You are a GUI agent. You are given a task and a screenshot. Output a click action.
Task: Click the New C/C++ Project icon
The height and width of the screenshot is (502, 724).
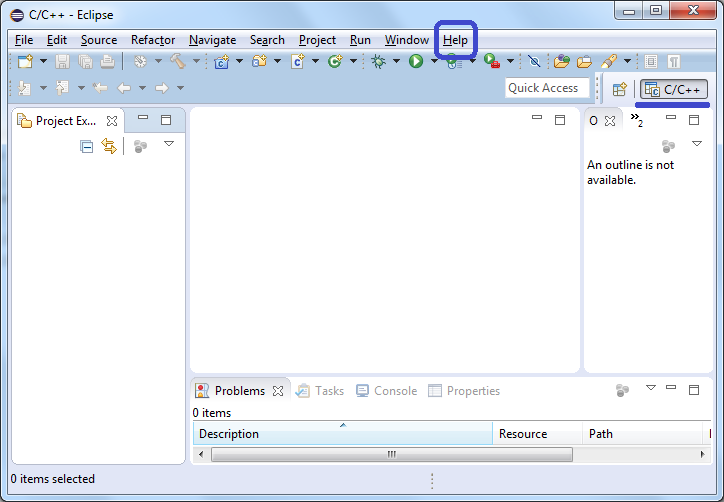tap(222, 61)
